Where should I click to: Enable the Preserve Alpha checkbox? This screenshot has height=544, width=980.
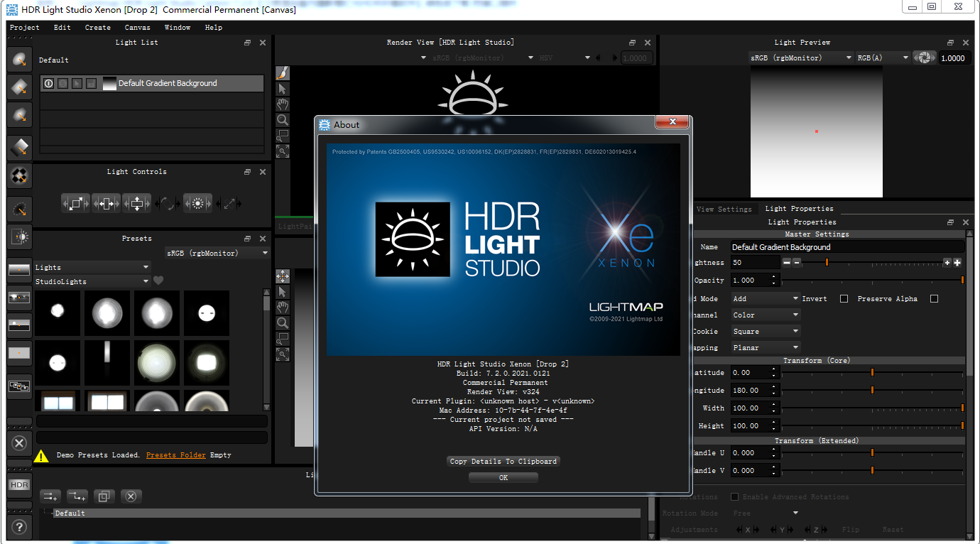[x=934, y=298]
